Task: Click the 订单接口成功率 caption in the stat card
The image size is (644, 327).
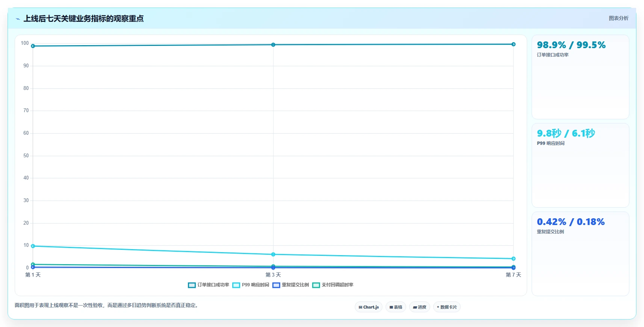Action: (553, 55)
